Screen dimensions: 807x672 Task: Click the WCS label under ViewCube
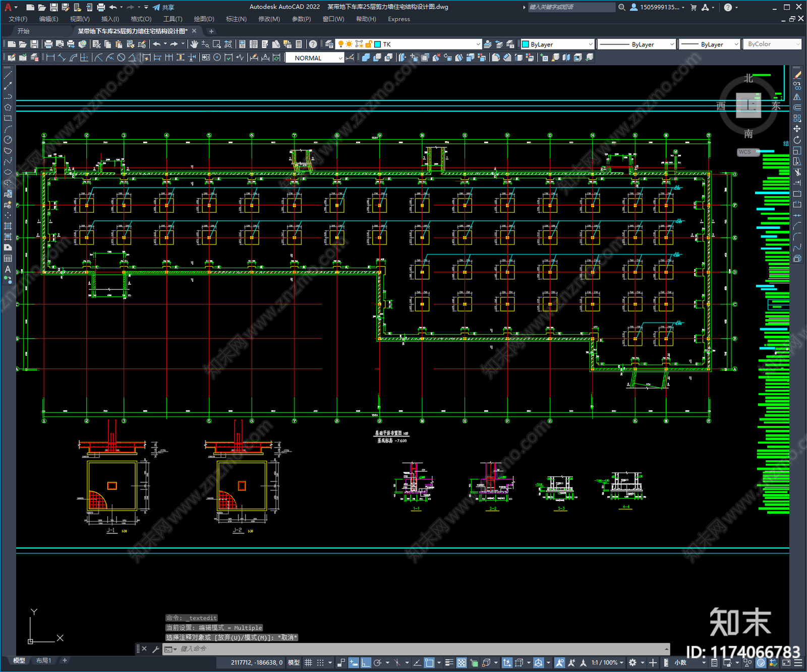[745, 152]
